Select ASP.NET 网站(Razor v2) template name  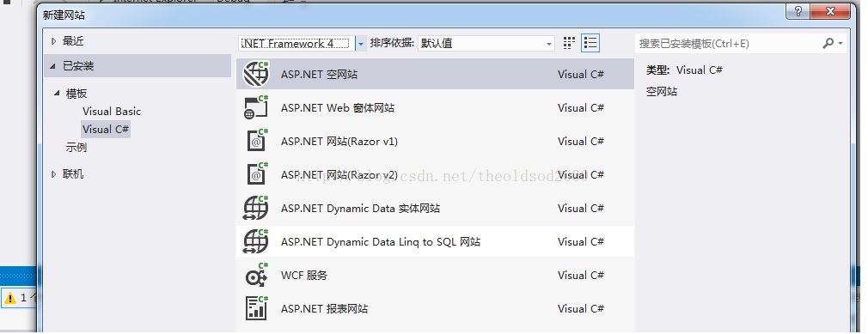tap(339, 175)
